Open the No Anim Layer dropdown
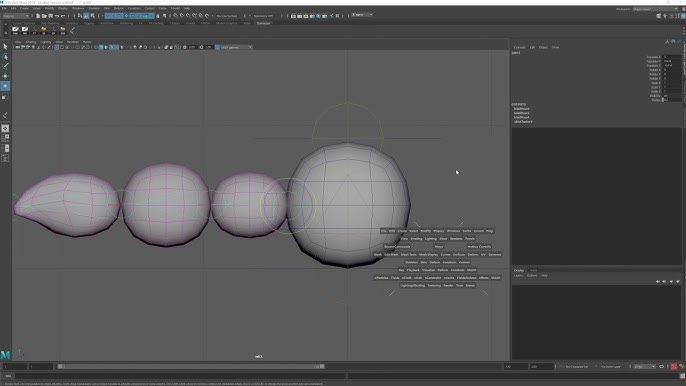686x386 pixels. coord(611,366)
